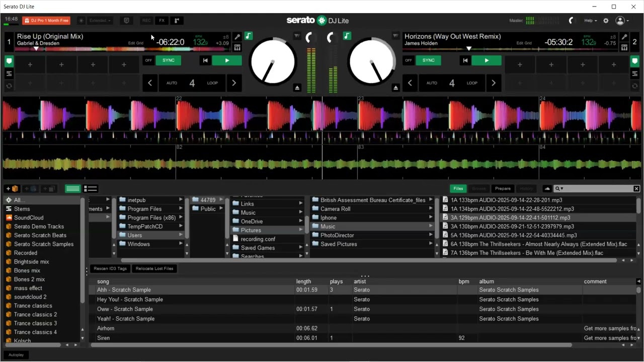
Task: Switch library to green simple list view
Action: pyautogui.click(x=73, y=189)
